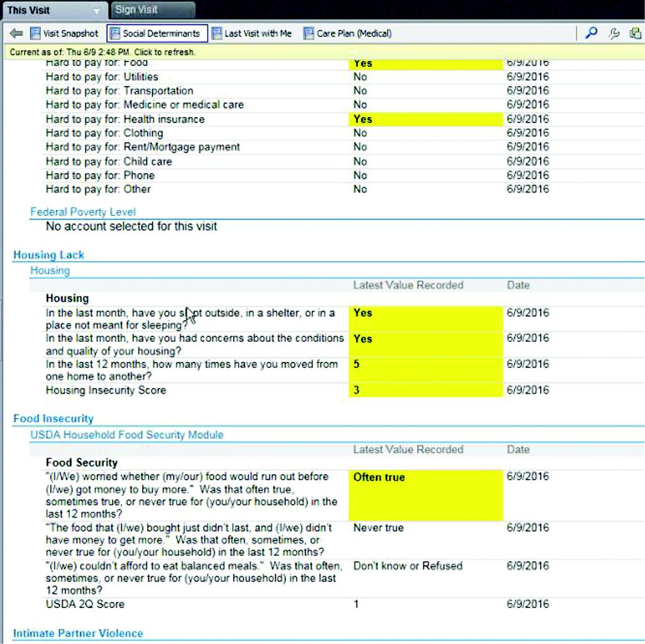The image size is (645, 644).
Task: Switch to the Sign Visit tab
Action: click(x=153, y=10)
